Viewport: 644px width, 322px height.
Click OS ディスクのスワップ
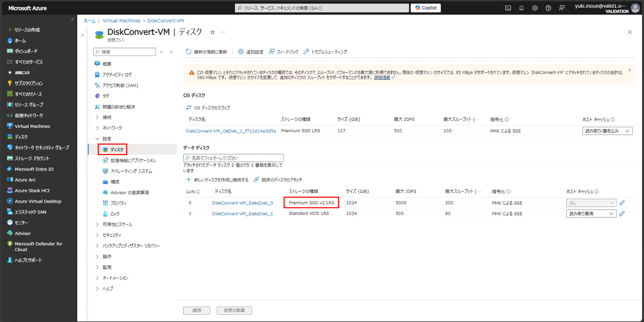coord(208,108)
